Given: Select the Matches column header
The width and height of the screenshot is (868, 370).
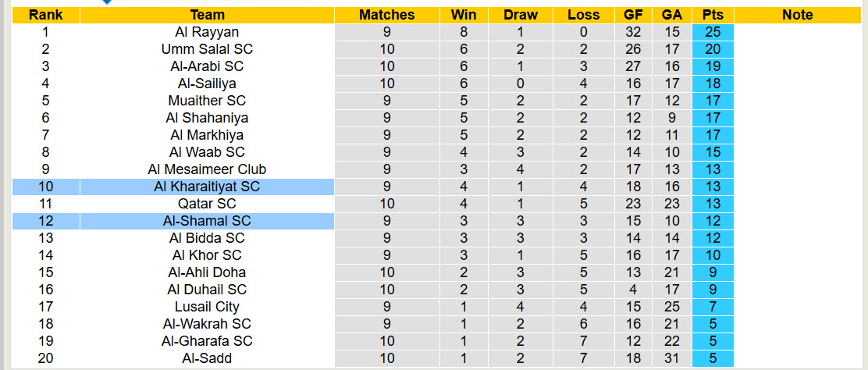Looking at the screenshot, I should [x=386, y=15].
